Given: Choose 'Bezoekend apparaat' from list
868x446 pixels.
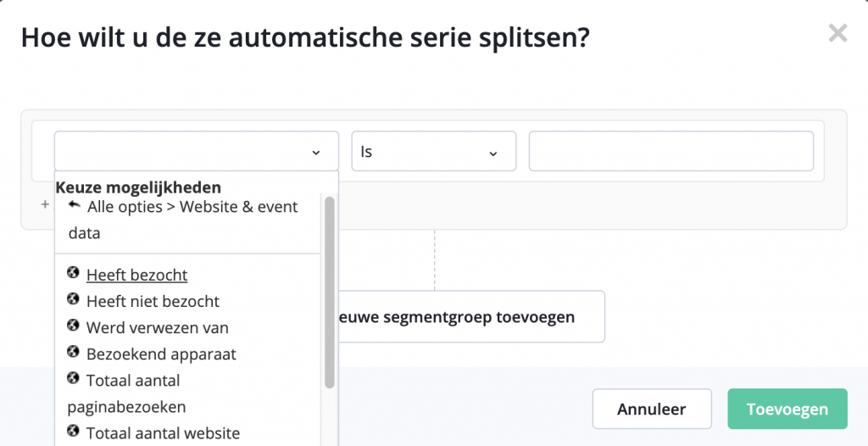Looking at the screenshot, I should coord(161,354).
